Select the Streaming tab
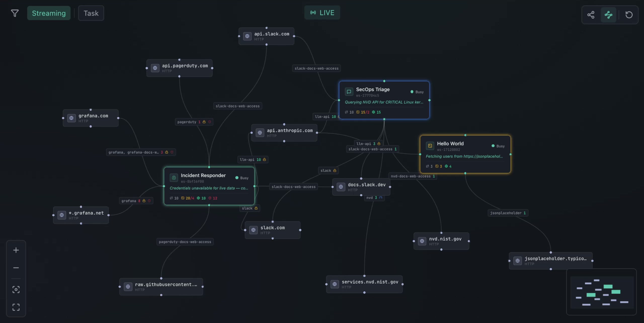The width and height of the screenshot is (644, 323). (49, 13)
